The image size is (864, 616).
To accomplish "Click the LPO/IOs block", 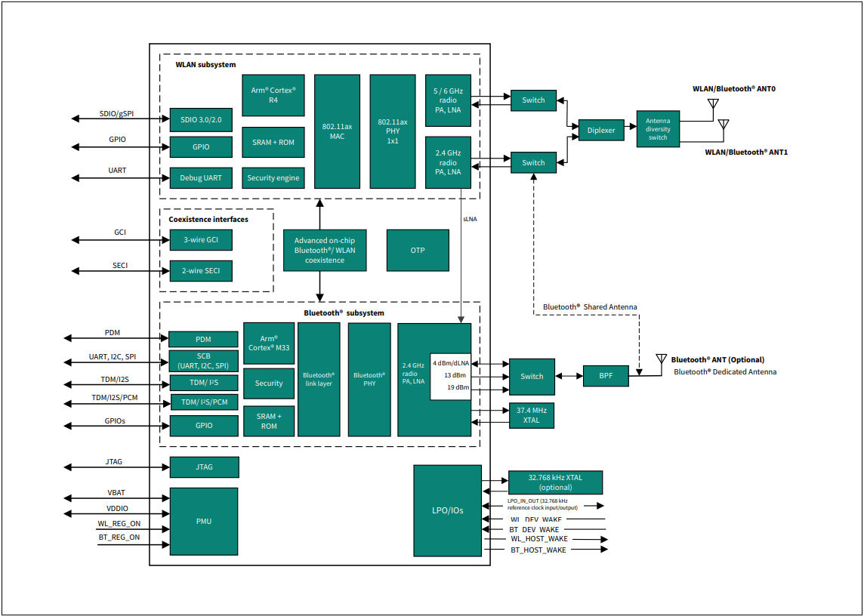I will [x=447, y=510].
